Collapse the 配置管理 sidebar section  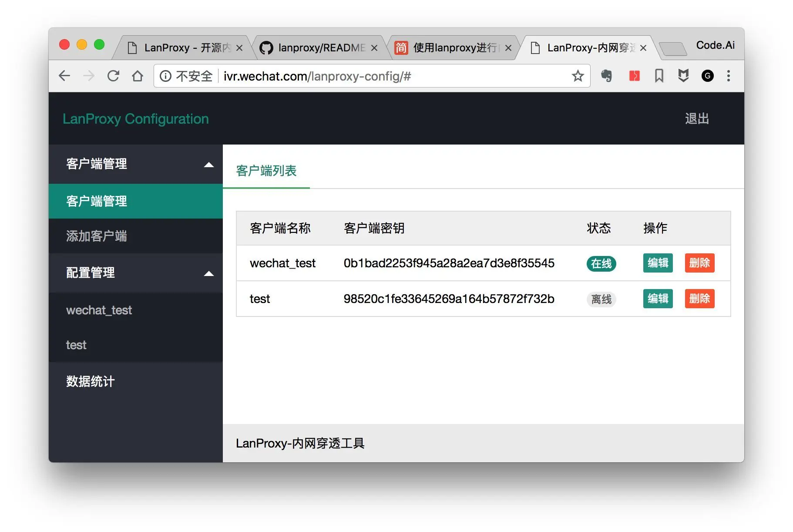tap(209, 273)
